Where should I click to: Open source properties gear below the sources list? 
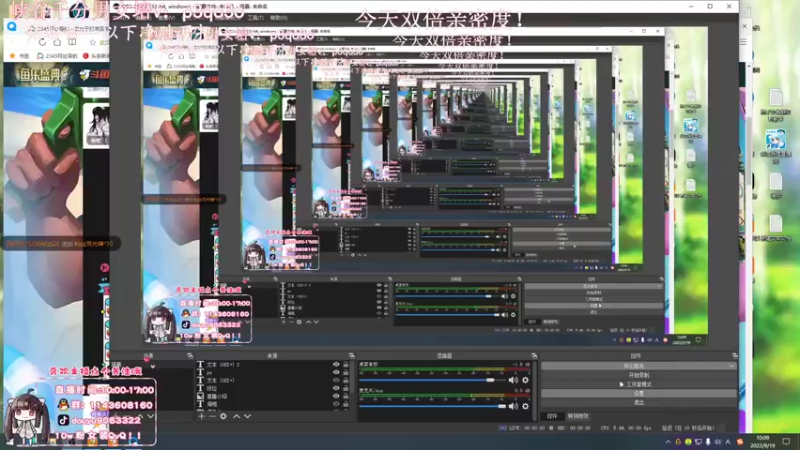point(223,416)
